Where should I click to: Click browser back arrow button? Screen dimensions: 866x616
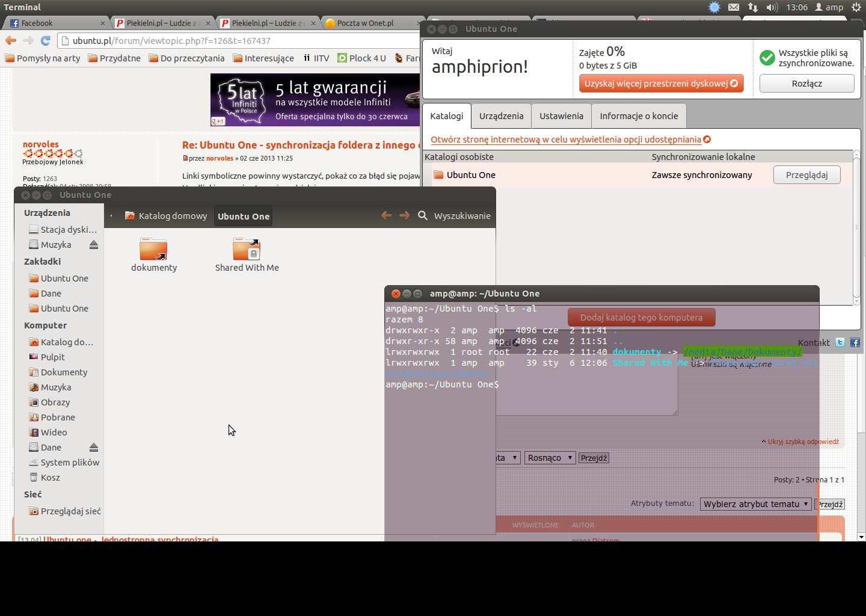click(11, 40)
